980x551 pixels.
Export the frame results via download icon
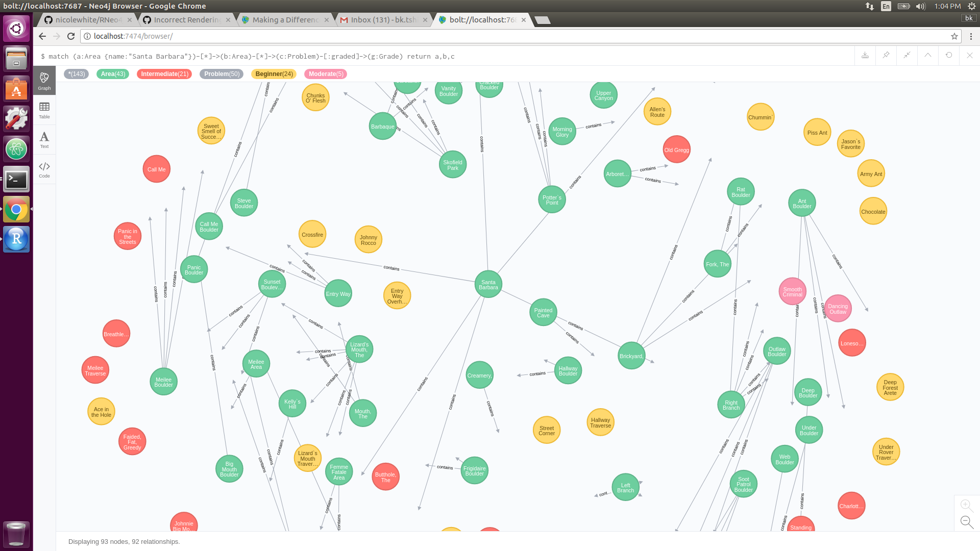[865, 56]
